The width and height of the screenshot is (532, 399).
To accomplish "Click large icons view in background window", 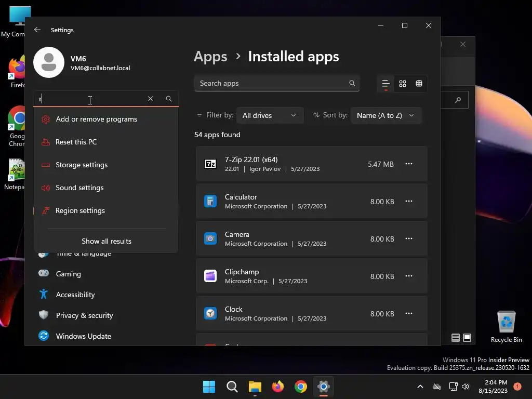I will (x=467, y=338).
